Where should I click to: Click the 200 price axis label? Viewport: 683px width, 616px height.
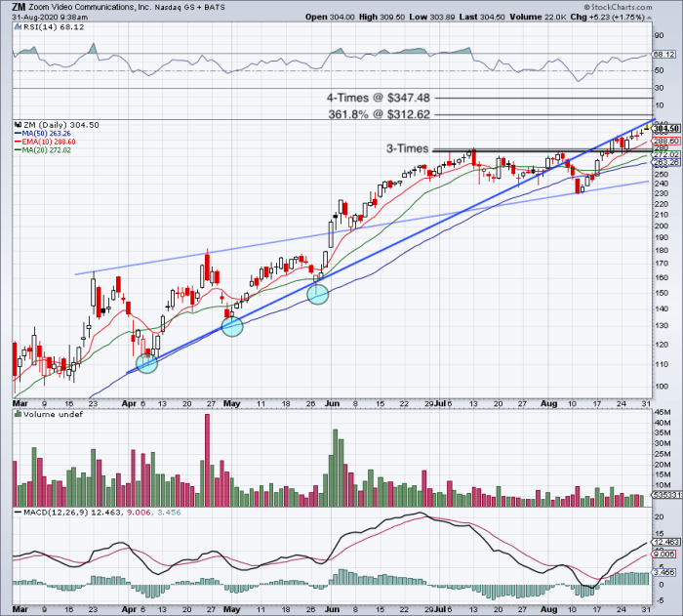(662, 226)
